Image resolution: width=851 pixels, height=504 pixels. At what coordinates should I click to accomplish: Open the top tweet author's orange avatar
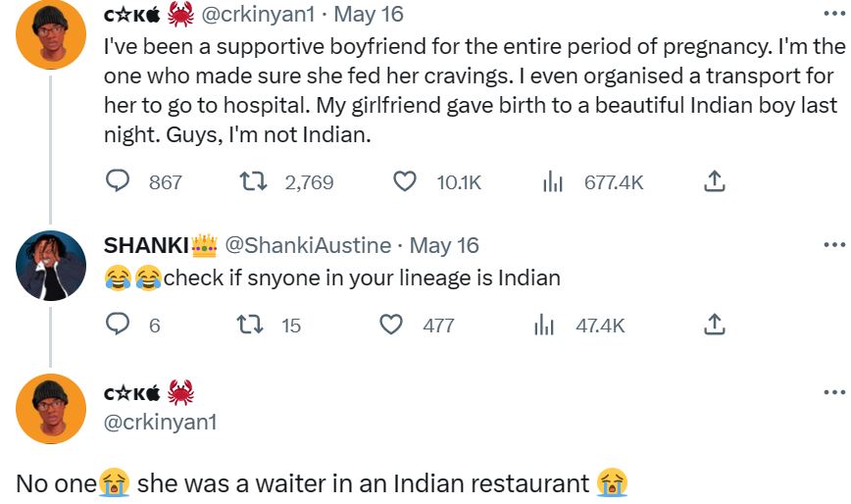click(x=51, y=34)
